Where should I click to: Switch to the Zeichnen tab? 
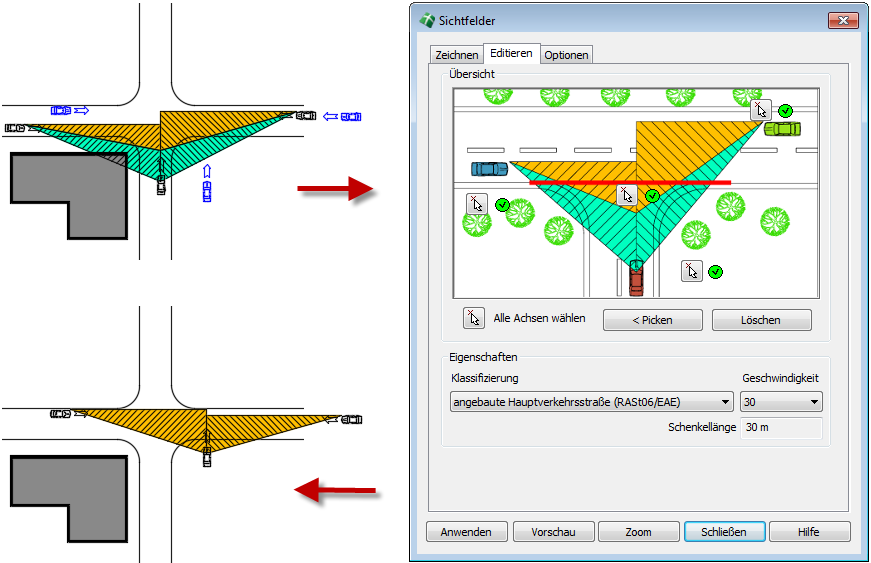[x=457, y=55]
